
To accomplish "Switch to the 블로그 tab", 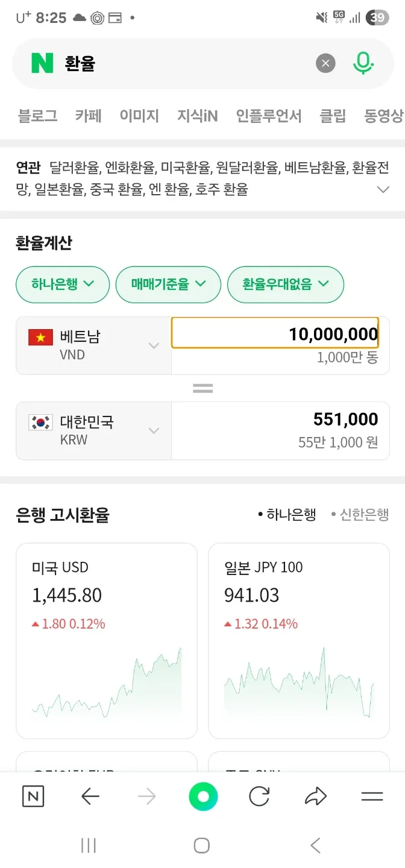I will (37, 116).
